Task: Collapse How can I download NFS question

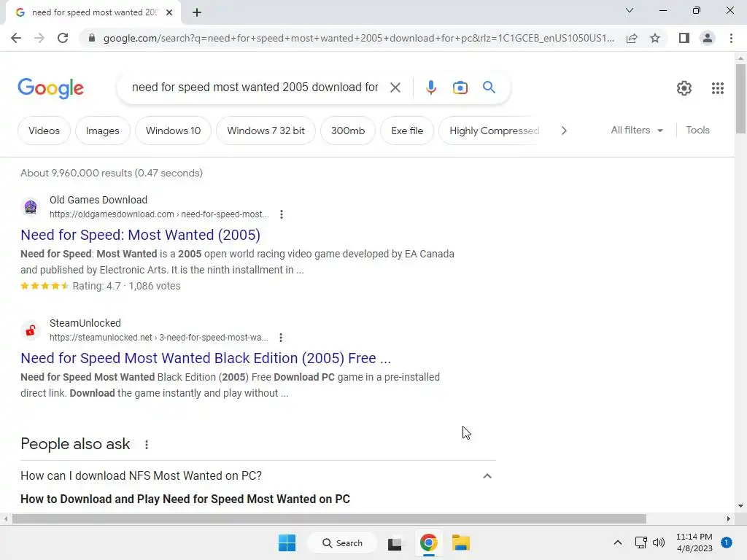Action: tap(487, 475)
